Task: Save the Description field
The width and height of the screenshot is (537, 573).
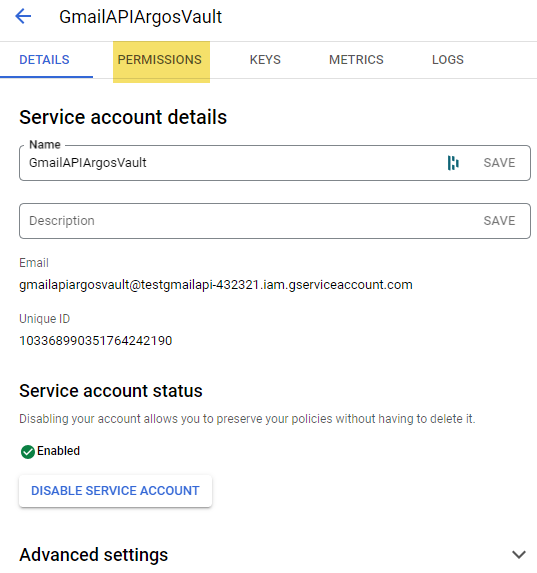Action: point(499,221)
